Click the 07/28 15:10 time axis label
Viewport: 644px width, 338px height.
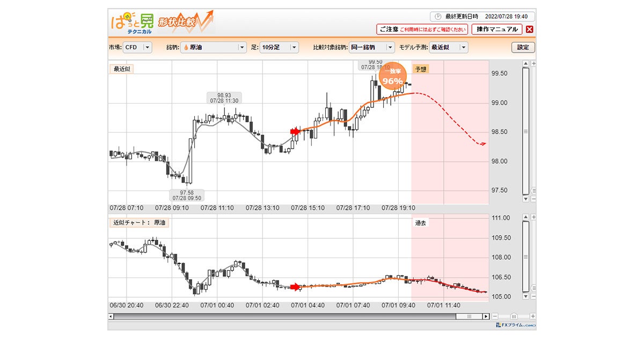[x=309, y=207]
